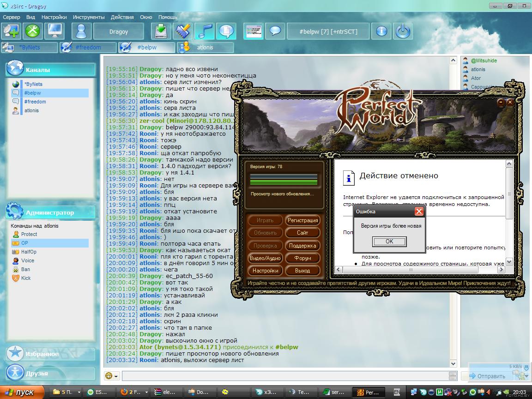Switch to the #freedom tab
Image resolution: width=532 pixels, height=399 pixels.
pyautogui.click(x=88, y=48)
